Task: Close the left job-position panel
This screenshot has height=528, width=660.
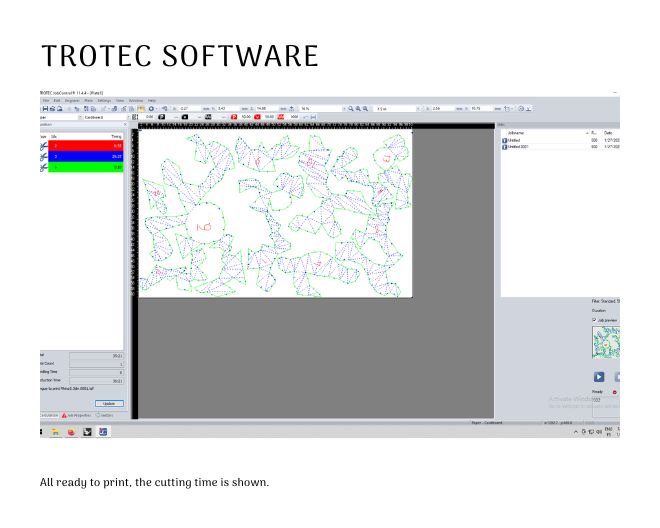Action: click(x=125, y=125)
